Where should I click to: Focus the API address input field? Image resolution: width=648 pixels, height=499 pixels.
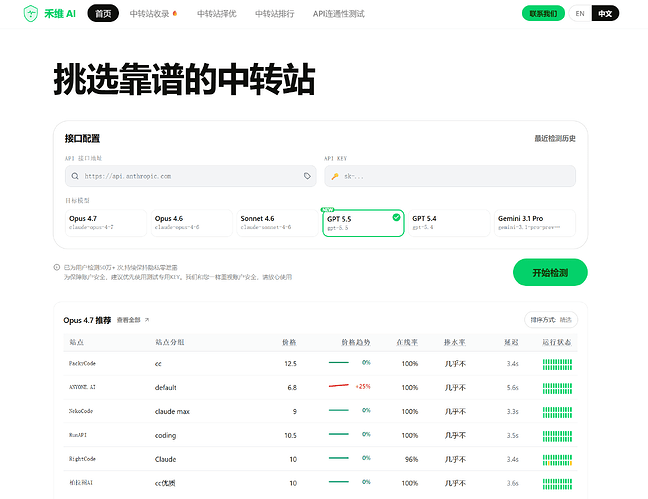tap(191, 176)
